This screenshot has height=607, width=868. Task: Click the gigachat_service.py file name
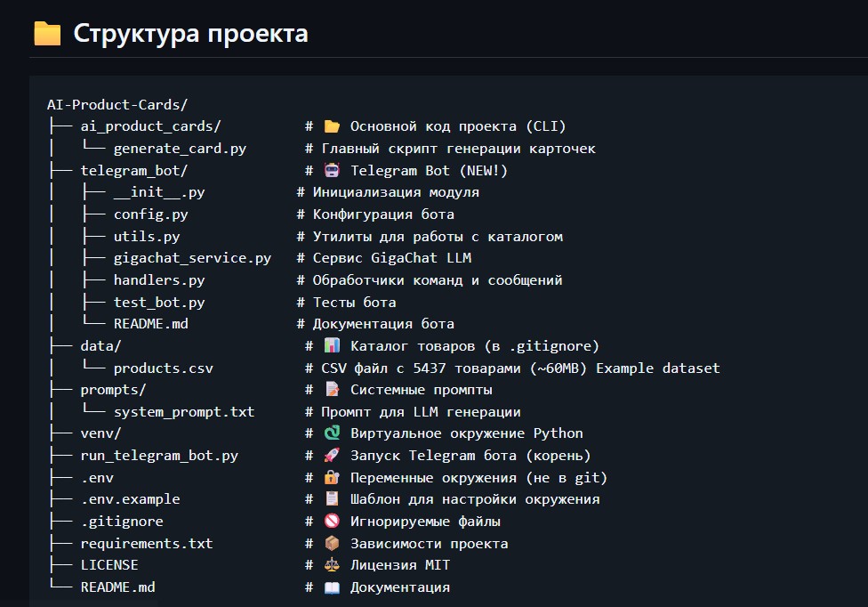pos(192,258)
